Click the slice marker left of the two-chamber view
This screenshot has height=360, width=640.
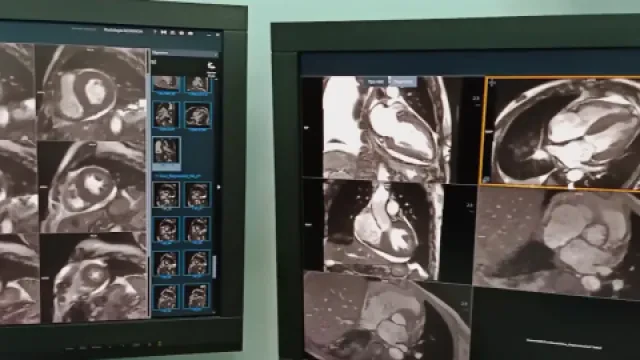[x=307, y=127]
